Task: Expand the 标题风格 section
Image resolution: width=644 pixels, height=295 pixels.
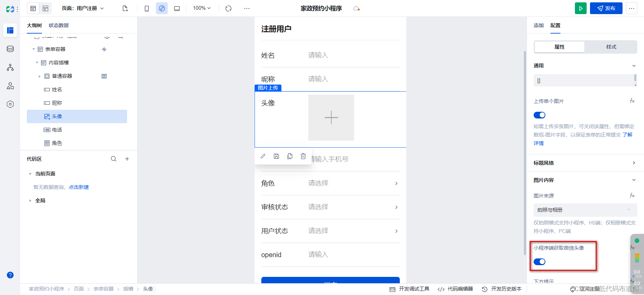Action: coord(634,163)
